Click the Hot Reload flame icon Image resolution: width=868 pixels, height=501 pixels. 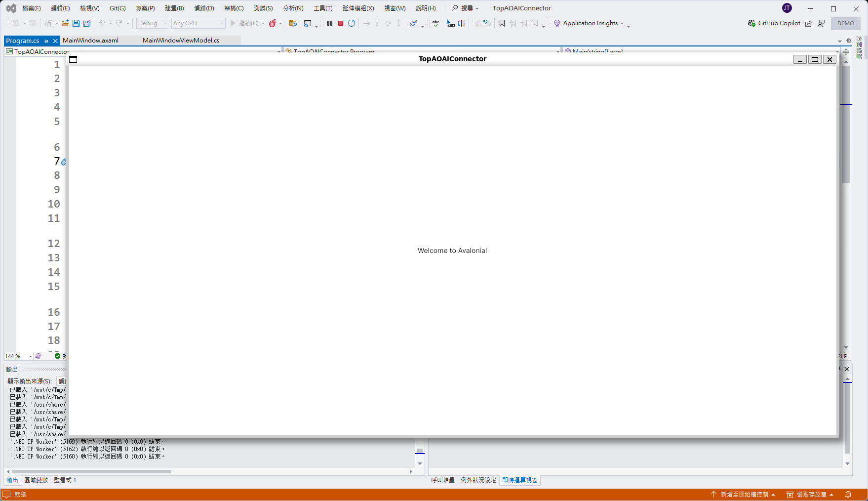[x=272, y=23]
